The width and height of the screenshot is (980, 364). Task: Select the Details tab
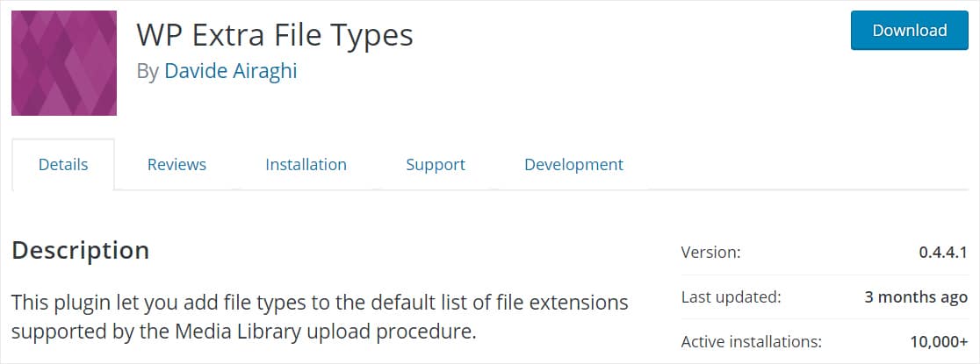pyautogui.click(x=63, y=165)
